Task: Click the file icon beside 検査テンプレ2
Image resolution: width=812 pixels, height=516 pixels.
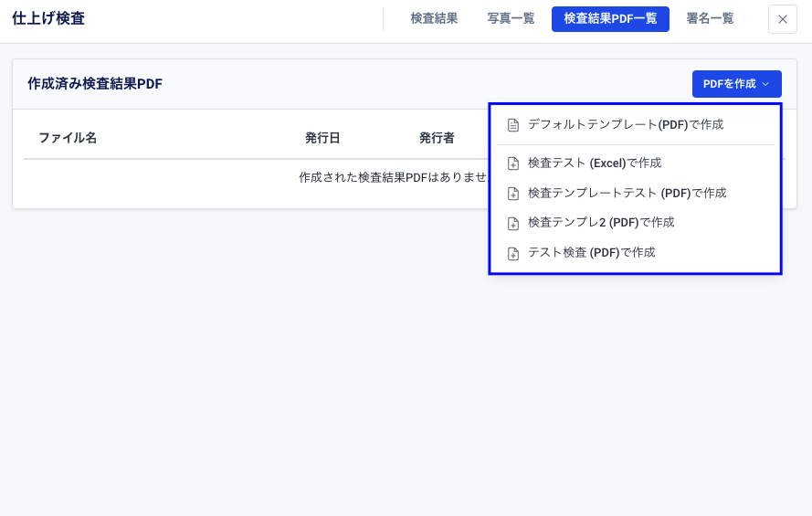Action: tap(513, 223)
